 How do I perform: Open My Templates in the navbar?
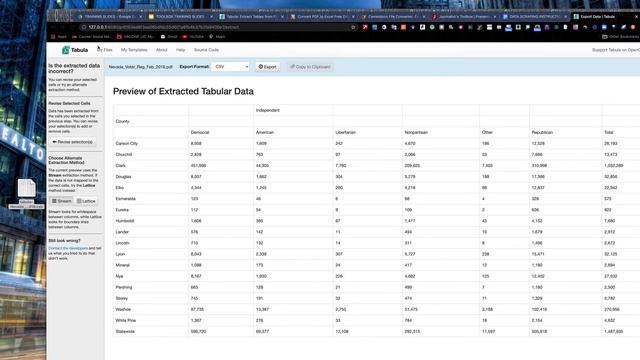134,50
